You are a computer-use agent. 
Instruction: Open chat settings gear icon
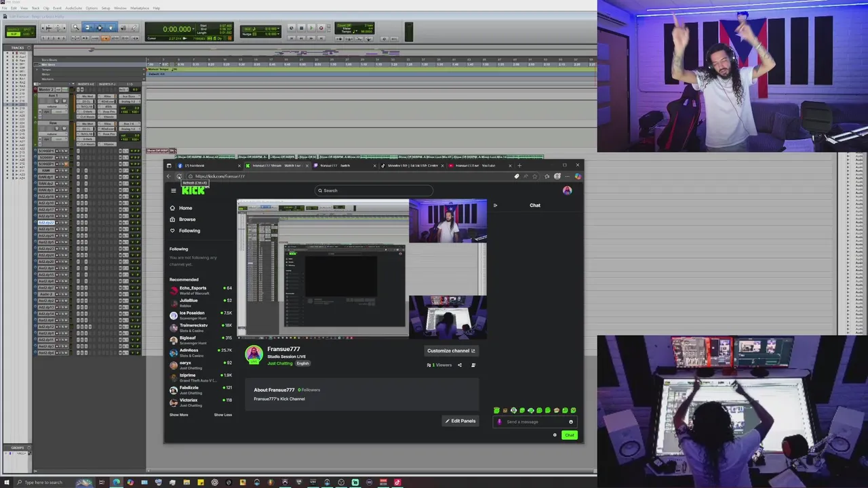[x=555, y=435]
